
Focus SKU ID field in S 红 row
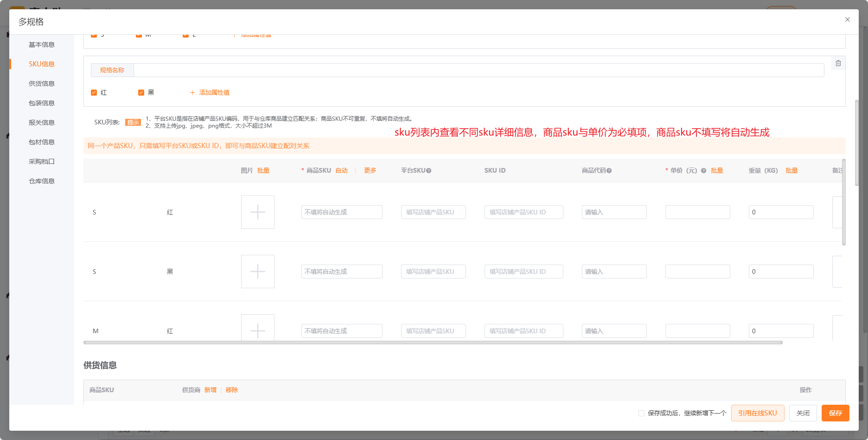(x=524, y=212)
